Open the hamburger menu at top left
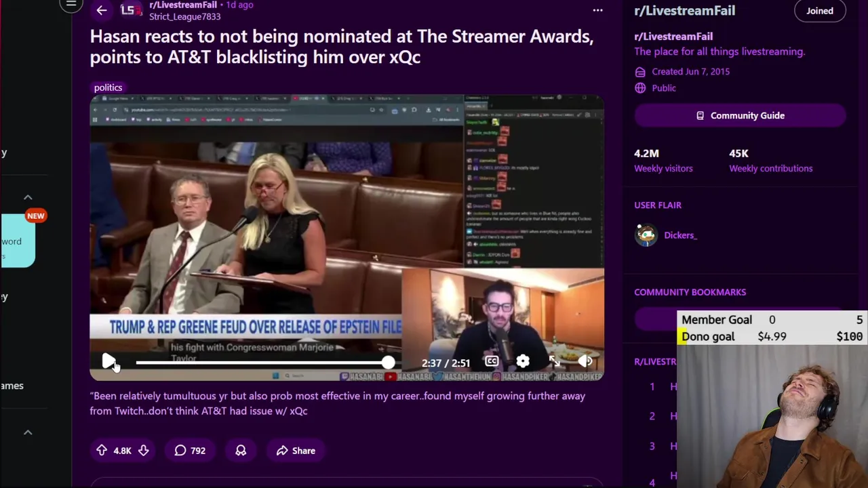Image resolution: width=868 pixels, height=488 pixels. pos(71,5)
